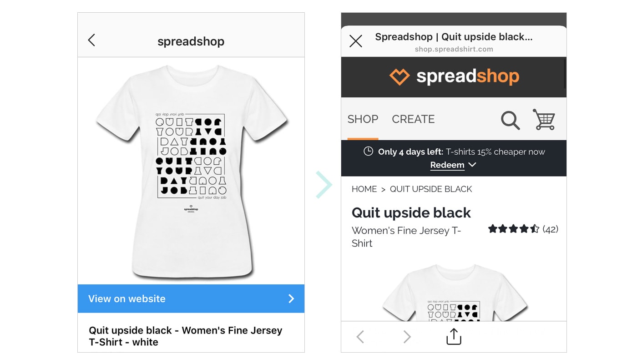Switch to the CREATE tab
Screen dimensions: 637x364
point(413,119)
